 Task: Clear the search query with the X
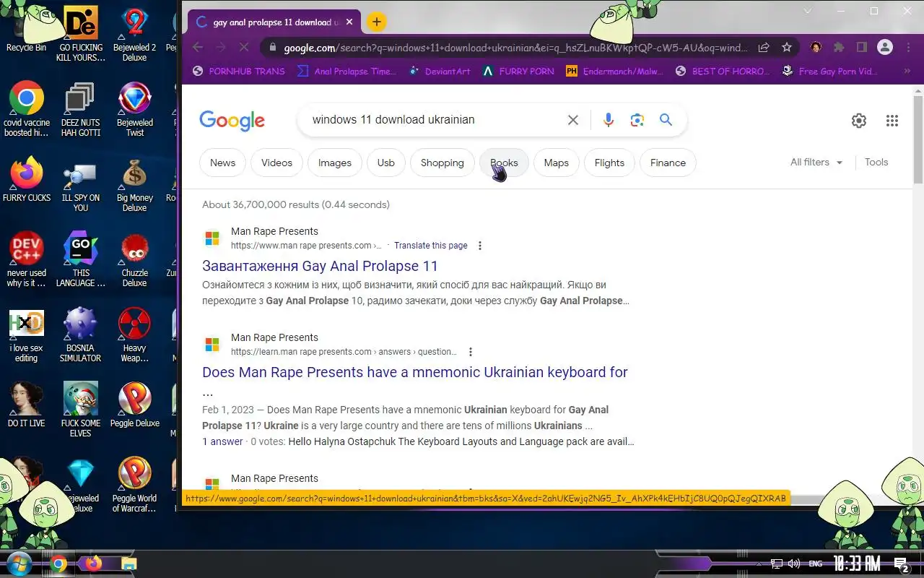pos(573,120)
